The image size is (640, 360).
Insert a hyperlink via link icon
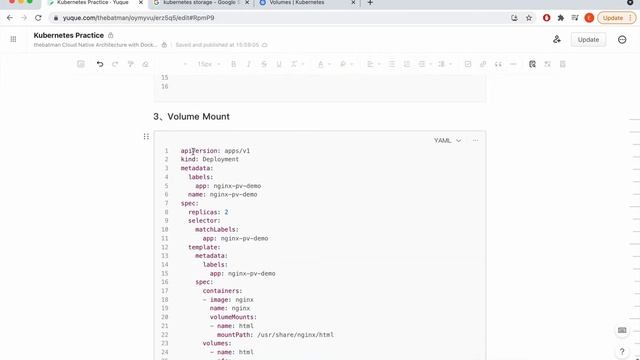(x=483, y=64)
